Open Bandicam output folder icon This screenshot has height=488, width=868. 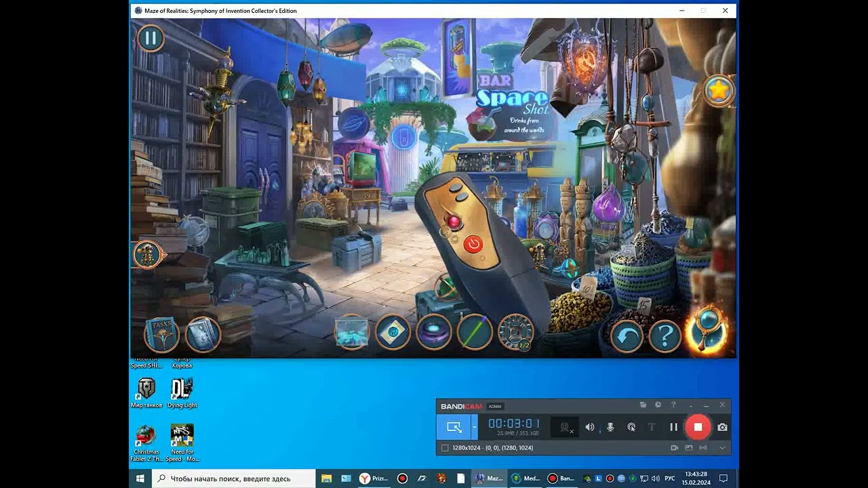coord(643,405)
